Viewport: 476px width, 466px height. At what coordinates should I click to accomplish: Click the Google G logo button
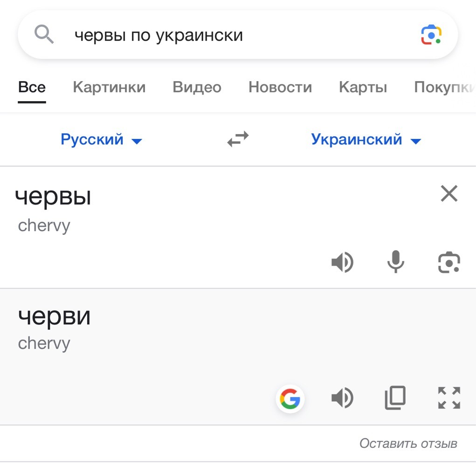tap(290, 398)
